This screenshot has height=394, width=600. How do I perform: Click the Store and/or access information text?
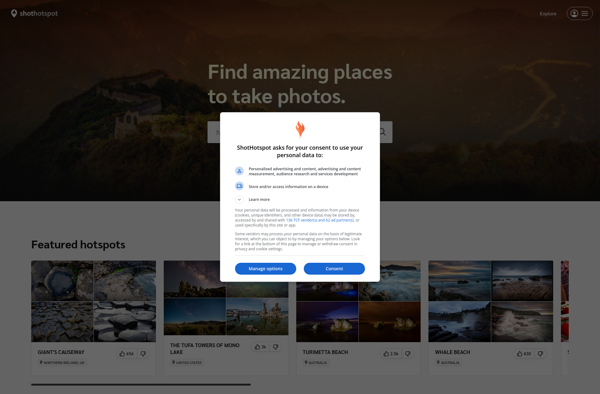tap(288, 187)
